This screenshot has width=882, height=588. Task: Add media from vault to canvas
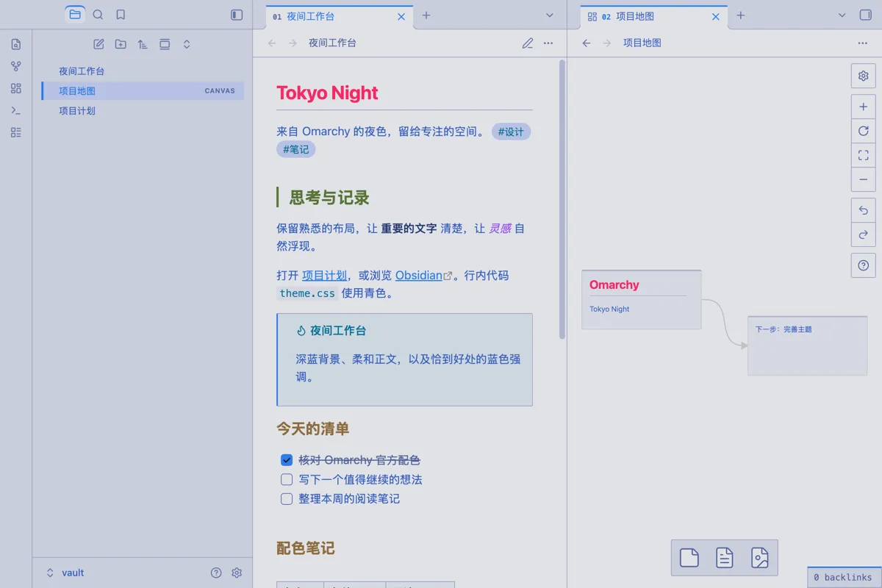[x=760, y=558]
